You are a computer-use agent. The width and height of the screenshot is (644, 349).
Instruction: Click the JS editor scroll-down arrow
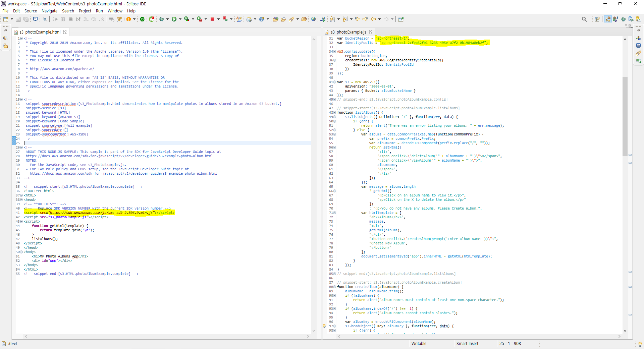click(x=625, y=331)
